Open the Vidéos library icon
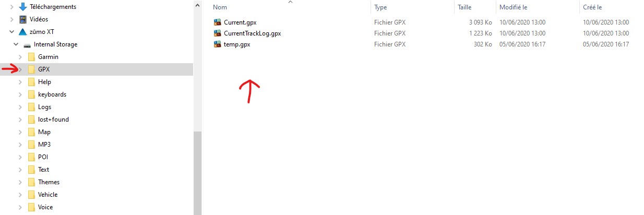 22,19
